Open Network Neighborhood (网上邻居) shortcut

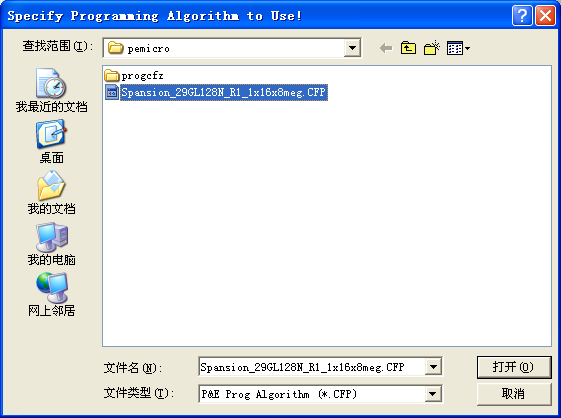[x=51, y=295]
